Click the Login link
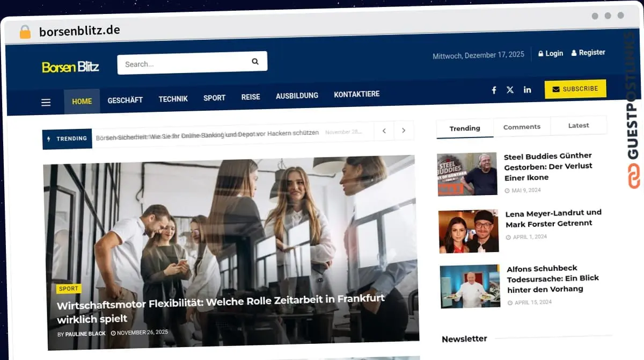Image resolution: width=644 pixels, height=360 pixels. coord(551,53)
